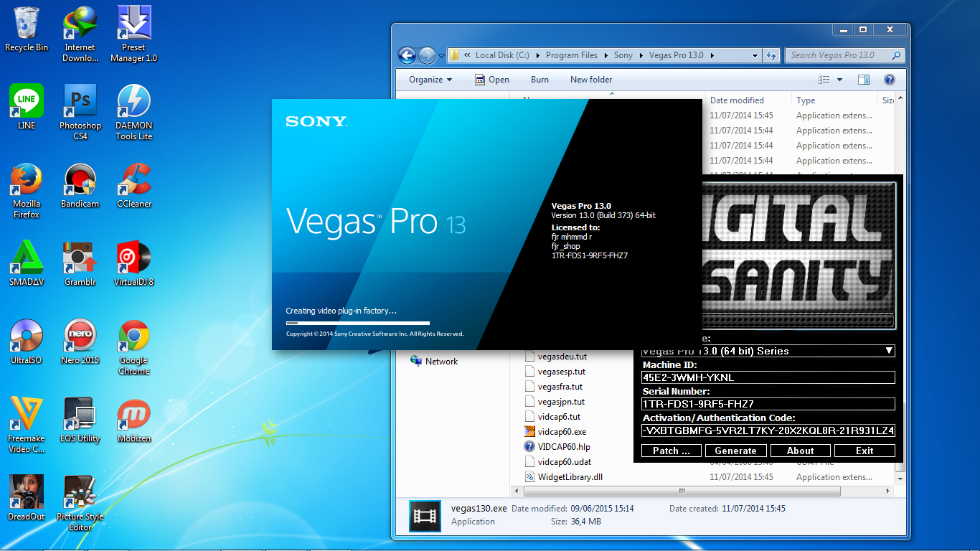Select the vegasjpn.tut file

click(554, 402)
